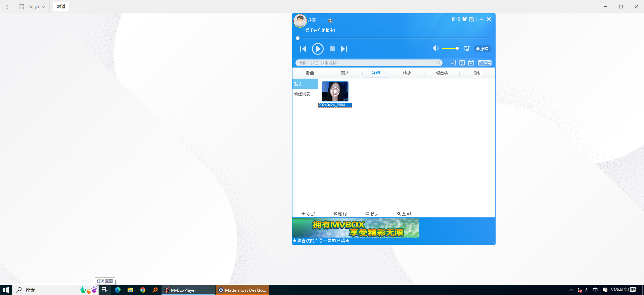Image resolution: width=644 pixels, height=295 pixels.
Task: Adjust the yellow volume slider
Action: (450, 48)
